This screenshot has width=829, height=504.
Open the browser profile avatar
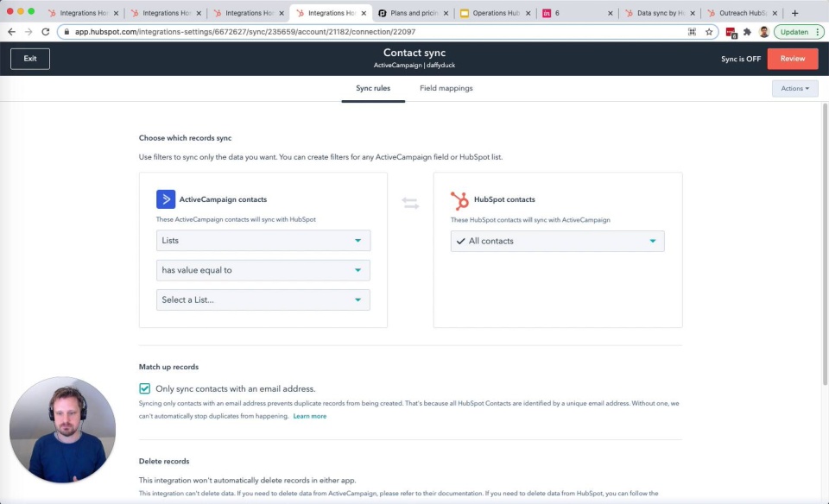764,32
